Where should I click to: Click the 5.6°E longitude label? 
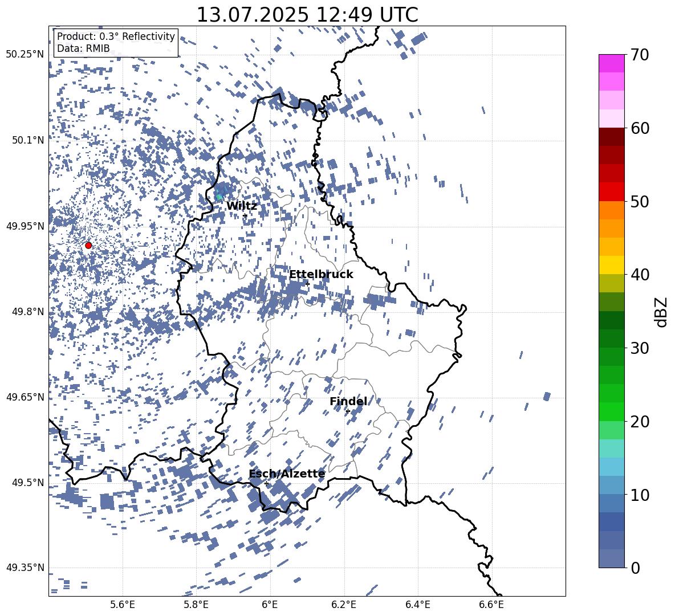[123, 605]
